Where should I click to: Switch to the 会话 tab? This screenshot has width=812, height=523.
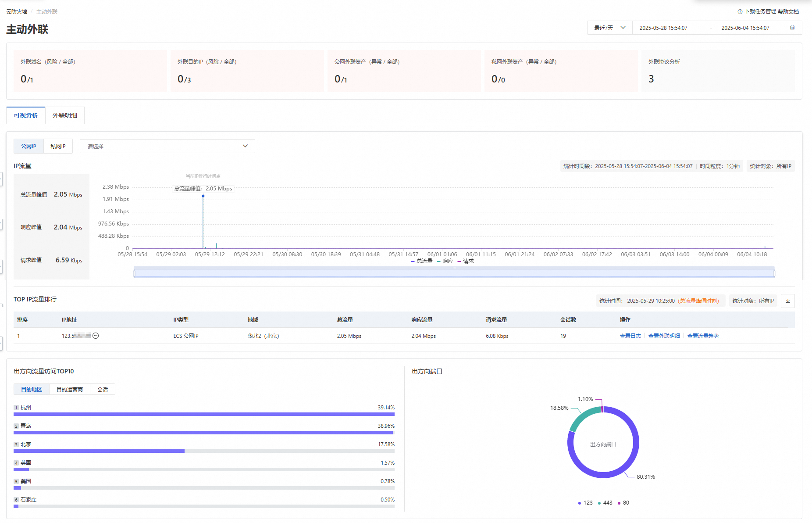[x=103, y=389]
